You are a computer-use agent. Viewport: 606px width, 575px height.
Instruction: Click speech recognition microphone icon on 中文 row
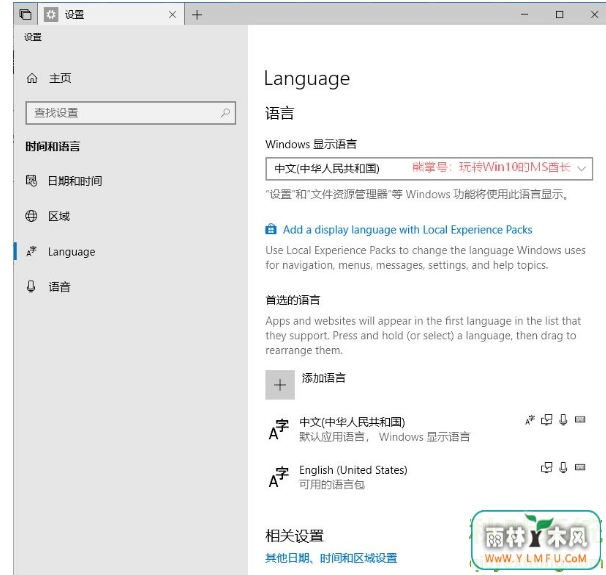pyautogui.click(x=563, y=420)
